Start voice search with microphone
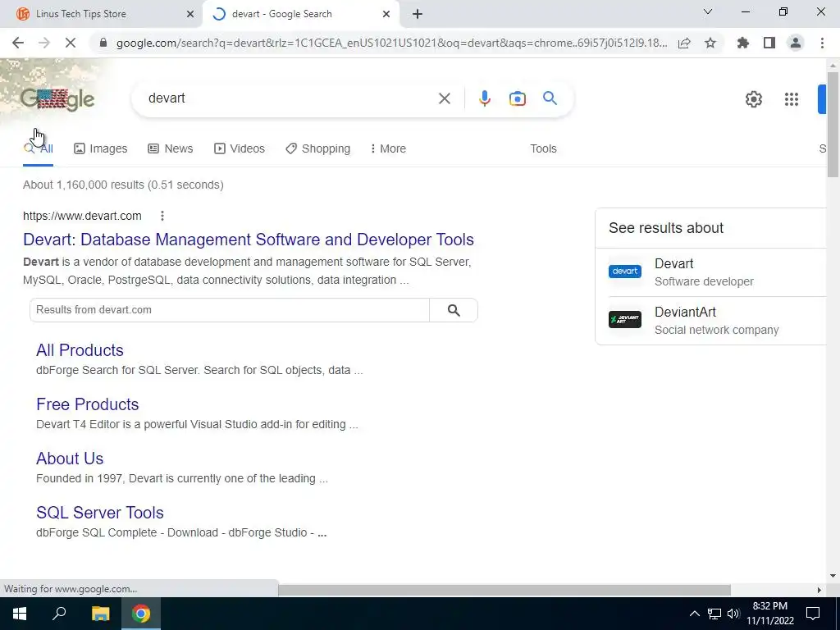 click(484, 98)
